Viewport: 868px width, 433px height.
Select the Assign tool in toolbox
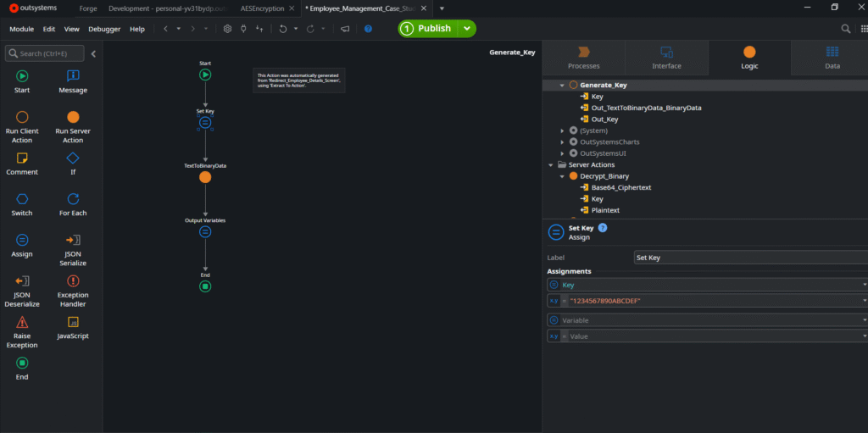(x=22, y=246)
